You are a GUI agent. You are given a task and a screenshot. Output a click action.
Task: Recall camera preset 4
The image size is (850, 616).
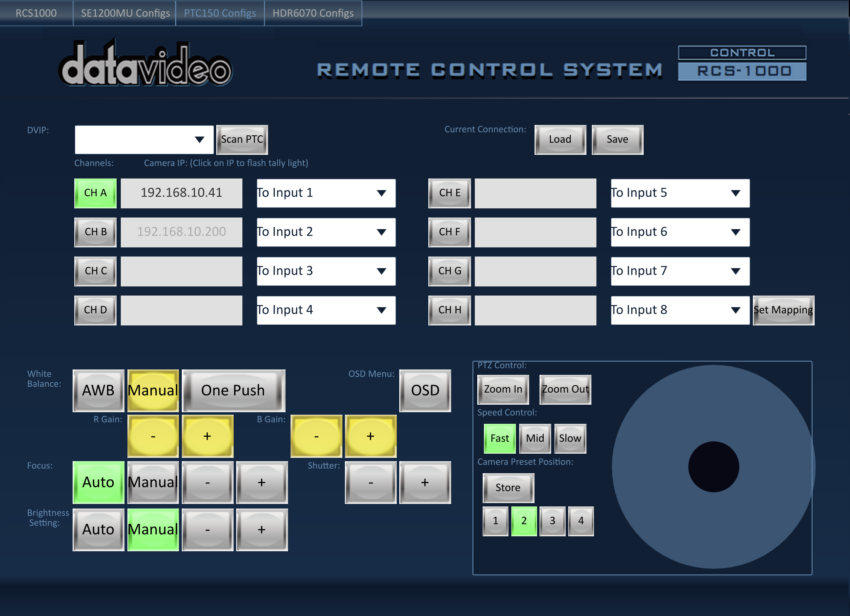pos(581,521)
